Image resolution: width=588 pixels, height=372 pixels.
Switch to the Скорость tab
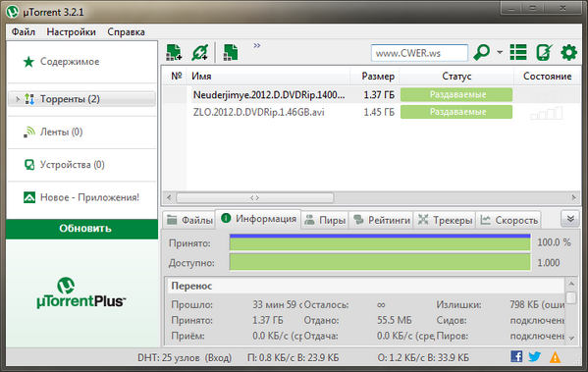click(509, 220)
